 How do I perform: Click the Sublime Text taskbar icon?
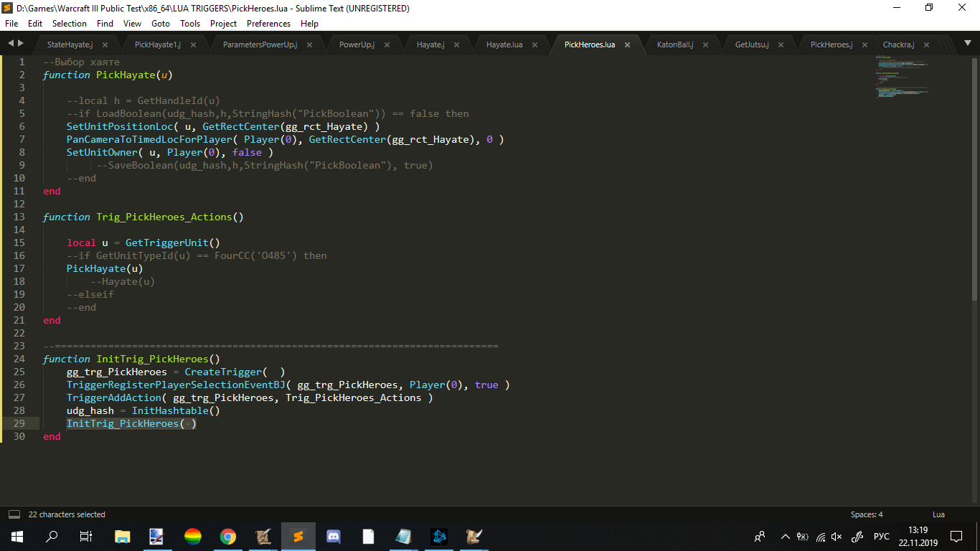pos(298,536)
